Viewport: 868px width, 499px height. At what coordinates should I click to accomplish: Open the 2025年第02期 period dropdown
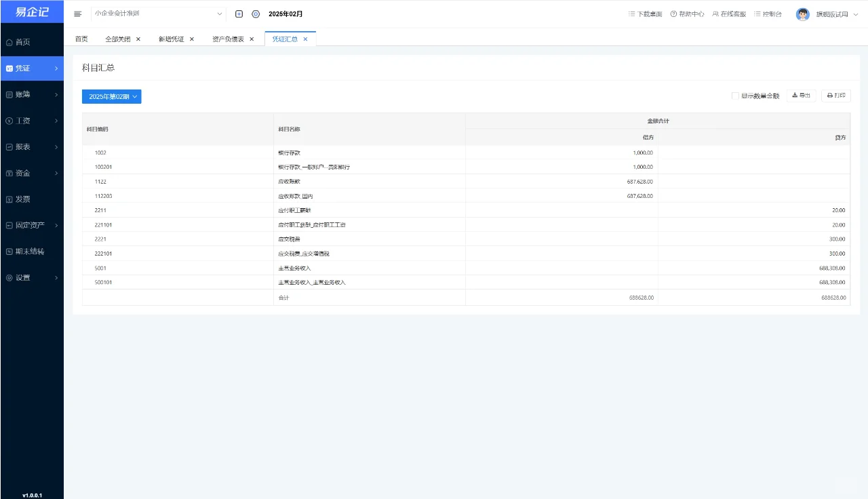[112, 97]
